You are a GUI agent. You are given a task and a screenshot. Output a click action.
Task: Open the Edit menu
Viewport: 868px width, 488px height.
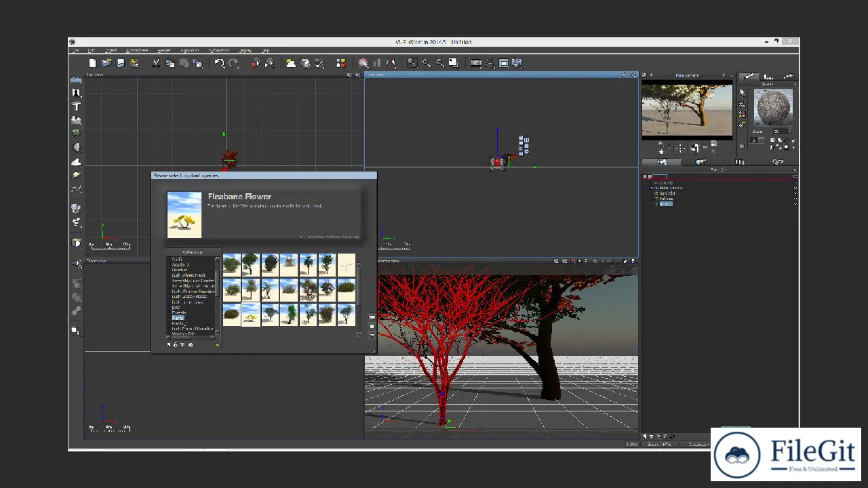coord(91,51)
